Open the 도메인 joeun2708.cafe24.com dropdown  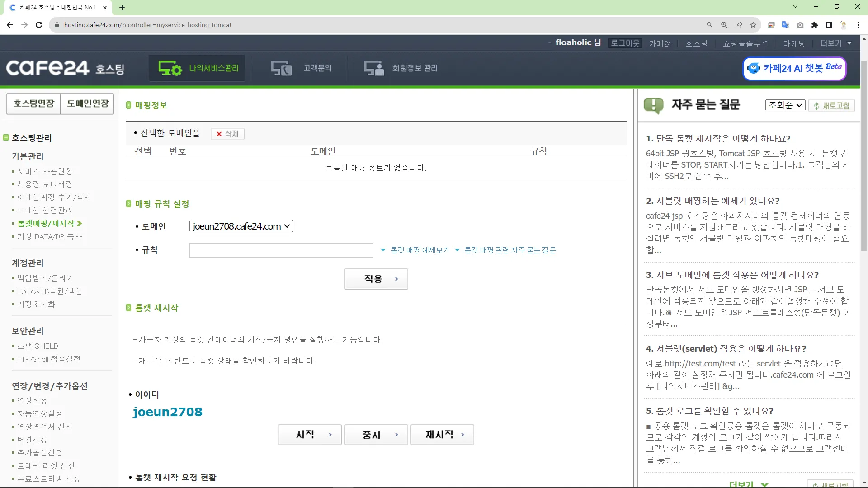pyautogui.click(x=241, y=226)
